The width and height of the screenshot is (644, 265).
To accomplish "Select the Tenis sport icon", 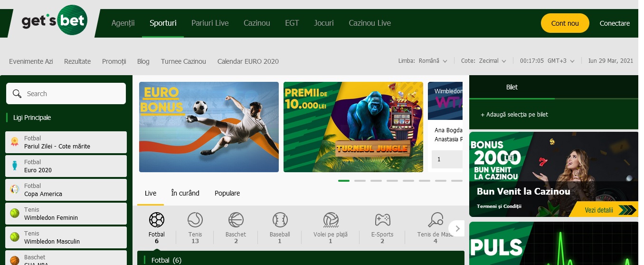I will pyautogui.click(x=195, y=220).
